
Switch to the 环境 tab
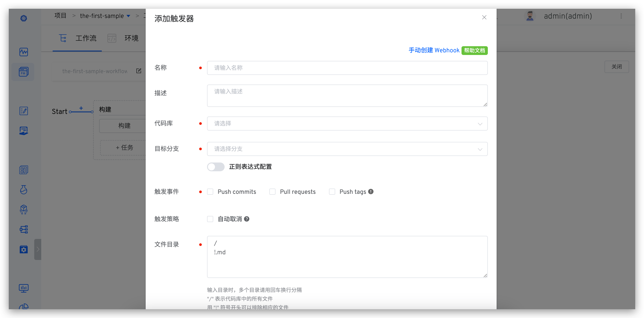(132, 38)
